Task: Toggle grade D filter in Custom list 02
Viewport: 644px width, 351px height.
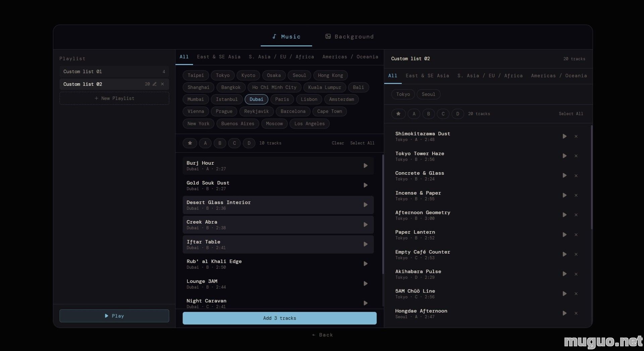Action: [x=458, y=114]
